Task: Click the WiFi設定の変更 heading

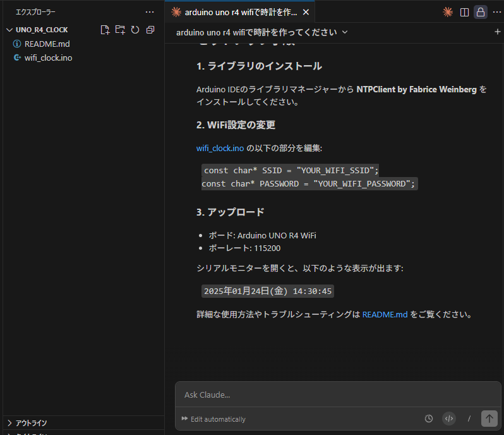Action: (236, 125)
